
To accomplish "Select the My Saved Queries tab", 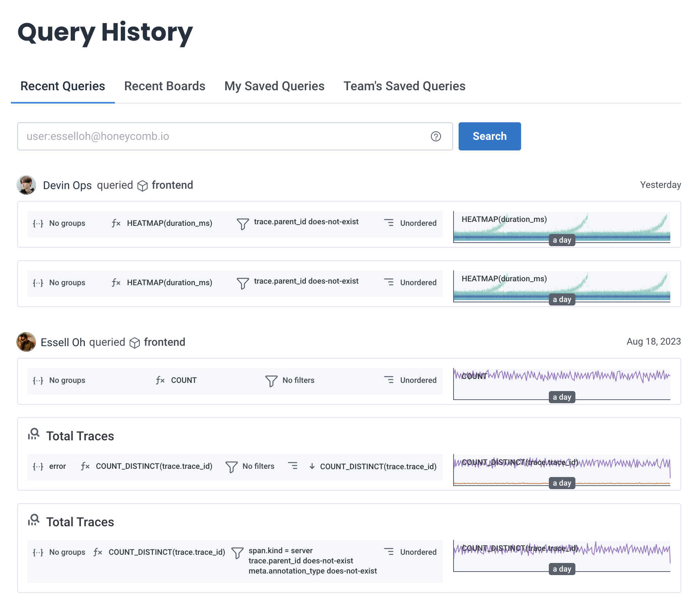I will 274,86.
